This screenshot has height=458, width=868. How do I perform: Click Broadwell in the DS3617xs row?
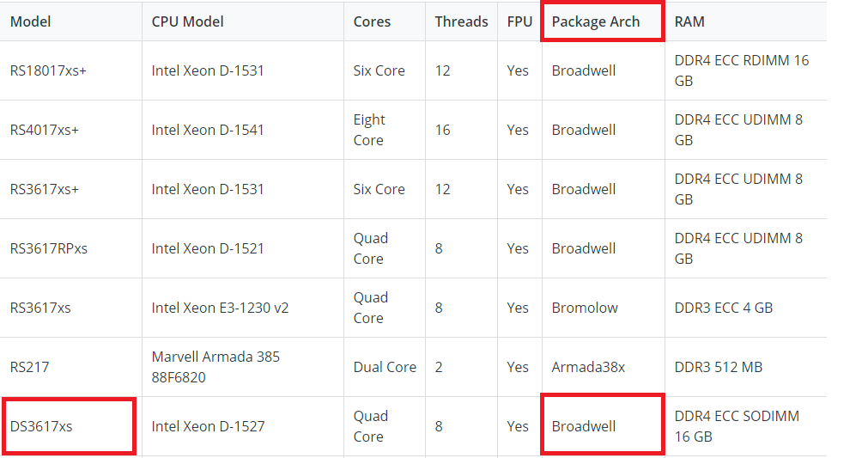coord(584,426)
